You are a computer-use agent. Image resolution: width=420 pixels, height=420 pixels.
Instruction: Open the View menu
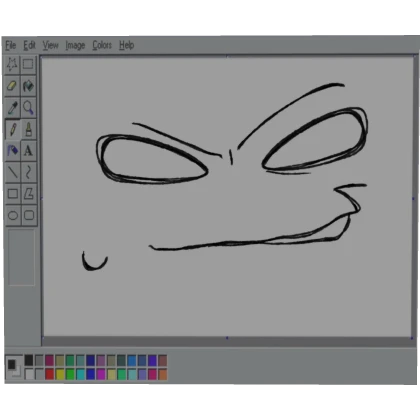tap(50, 45)
